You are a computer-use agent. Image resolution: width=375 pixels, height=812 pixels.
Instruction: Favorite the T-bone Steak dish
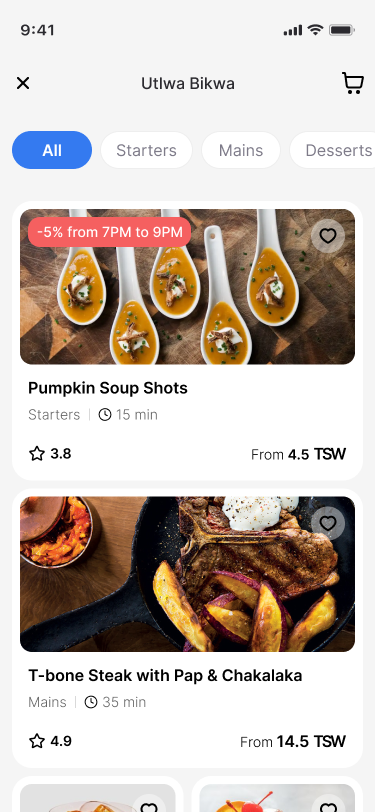327,524
